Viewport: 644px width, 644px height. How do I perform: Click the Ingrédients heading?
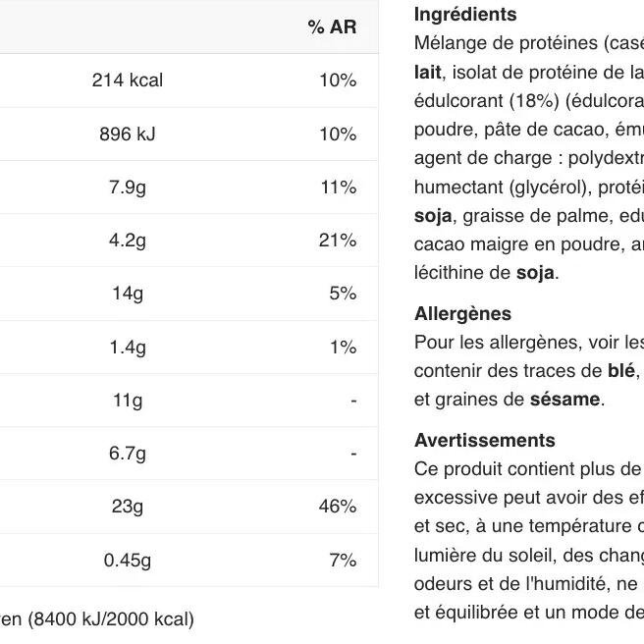(x=465, y=15)
